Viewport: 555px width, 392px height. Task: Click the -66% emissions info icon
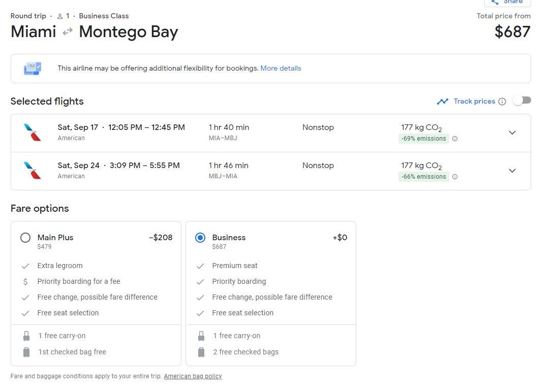455,177
